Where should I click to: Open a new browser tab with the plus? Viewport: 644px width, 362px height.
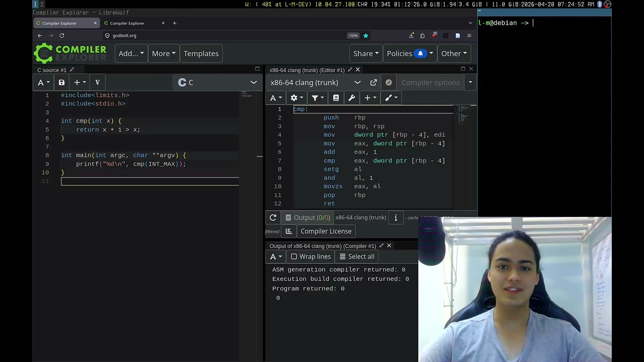pyautogui.click(x=175, y=23)
